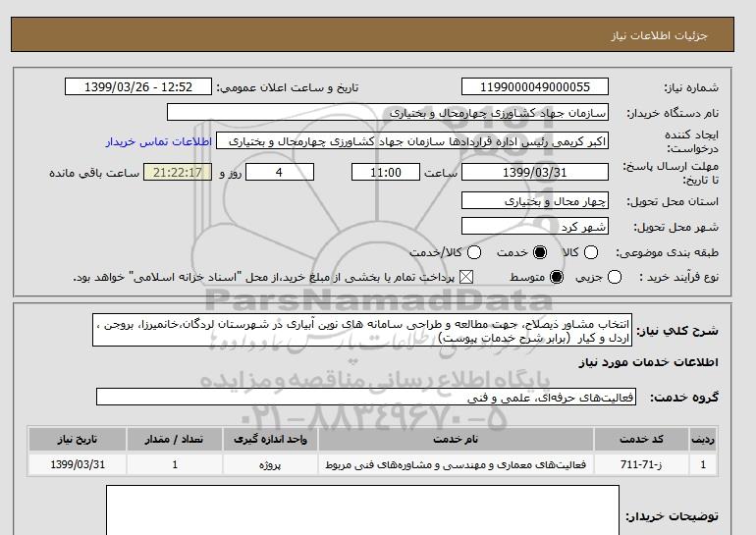
Task: Open the اطلاعات تماس خریدار link
Action: 159,141
